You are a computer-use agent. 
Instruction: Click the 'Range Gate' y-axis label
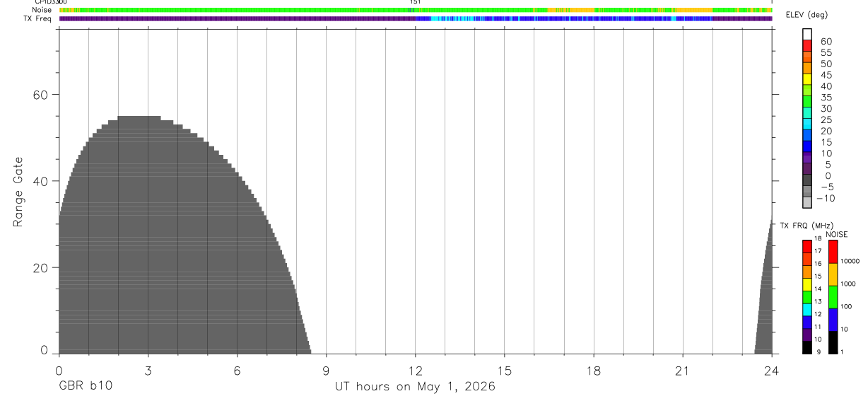pyautogui.click(x=18, y=192)
